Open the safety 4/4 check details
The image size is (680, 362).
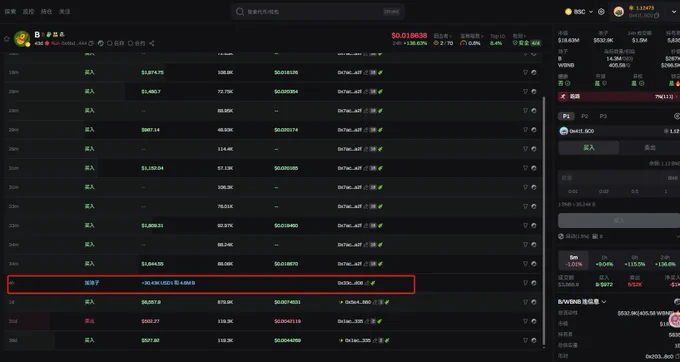526,43
